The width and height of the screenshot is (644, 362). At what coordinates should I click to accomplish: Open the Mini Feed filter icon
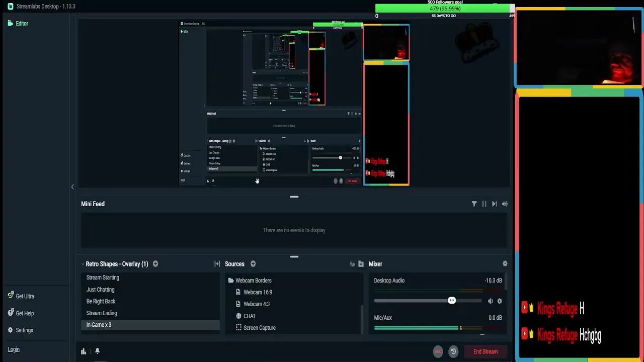pos(474,204)
